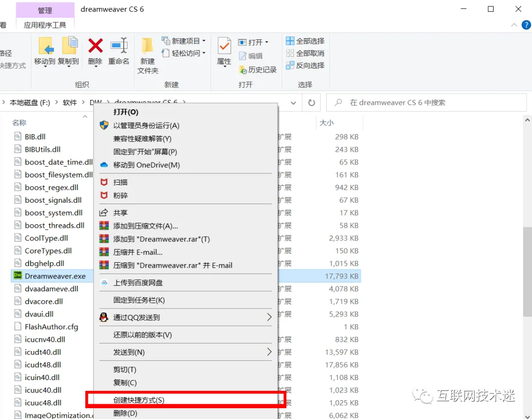Viewport: 532px width, 419px height.
Task: Select the BIB.dll file
Action: [35, 137]
